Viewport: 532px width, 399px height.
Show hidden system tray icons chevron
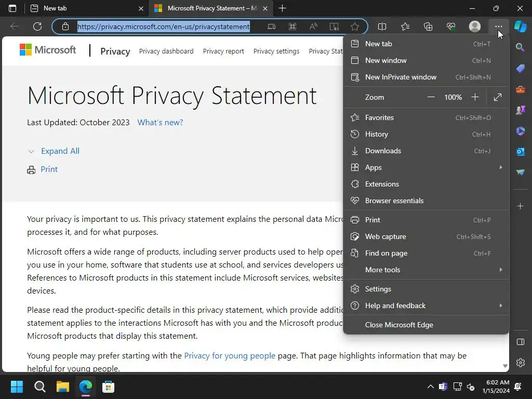coord(430,387)
